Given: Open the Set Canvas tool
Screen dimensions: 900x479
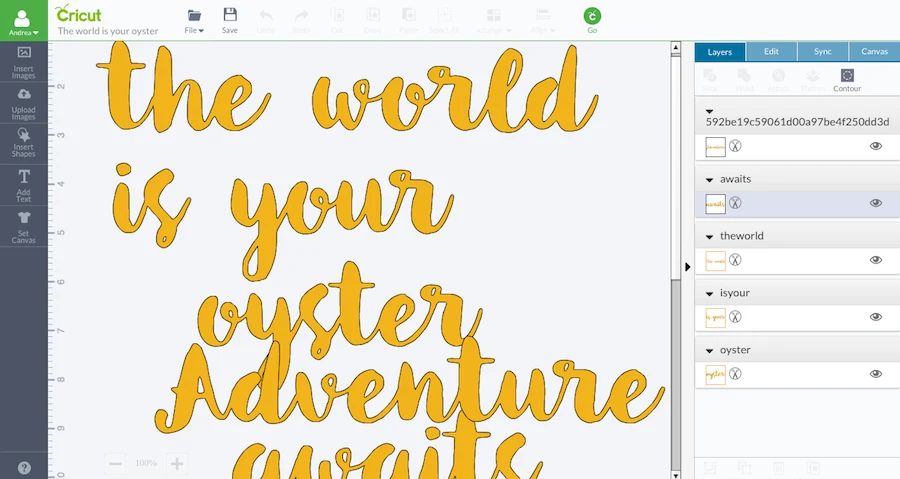Looking at the screenshot, I should (x=24, y=227).
